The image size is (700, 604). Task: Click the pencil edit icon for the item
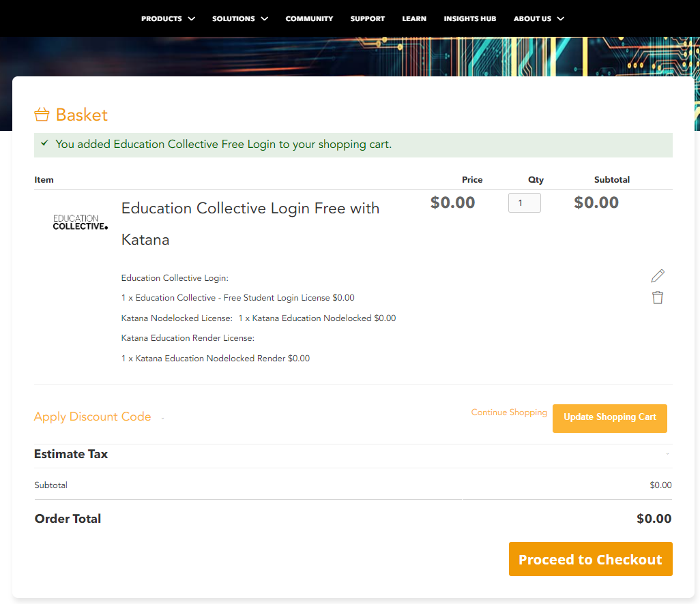658,275
